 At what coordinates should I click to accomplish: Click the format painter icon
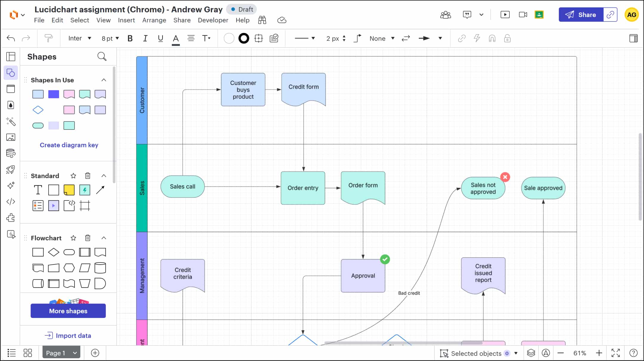[48, 38]
